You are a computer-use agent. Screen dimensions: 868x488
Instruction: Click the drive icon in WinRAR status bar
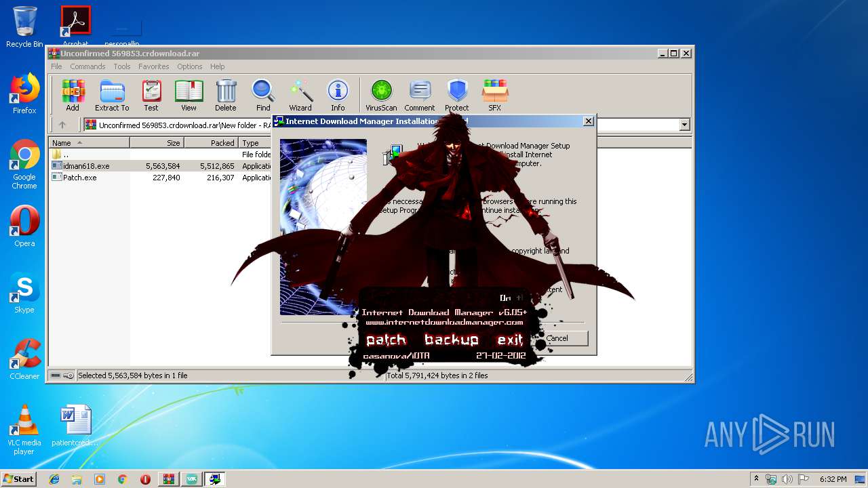[x=56, y=375]
